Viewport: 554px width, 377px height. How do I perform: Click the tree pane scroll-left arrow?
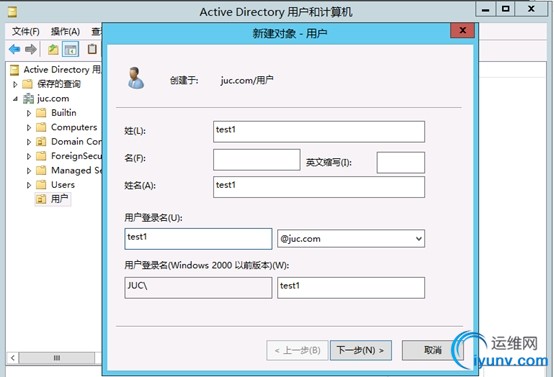pos(12,358)
